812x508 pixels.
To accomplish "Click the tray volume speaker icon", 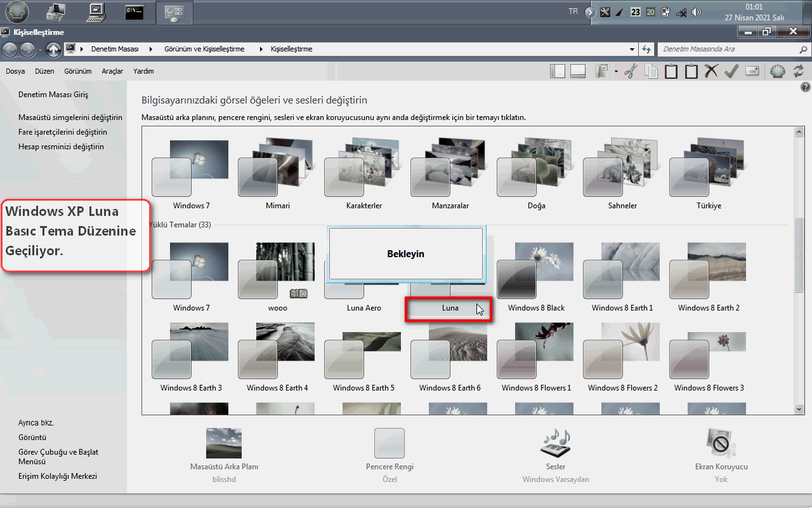I will point(697,12).
